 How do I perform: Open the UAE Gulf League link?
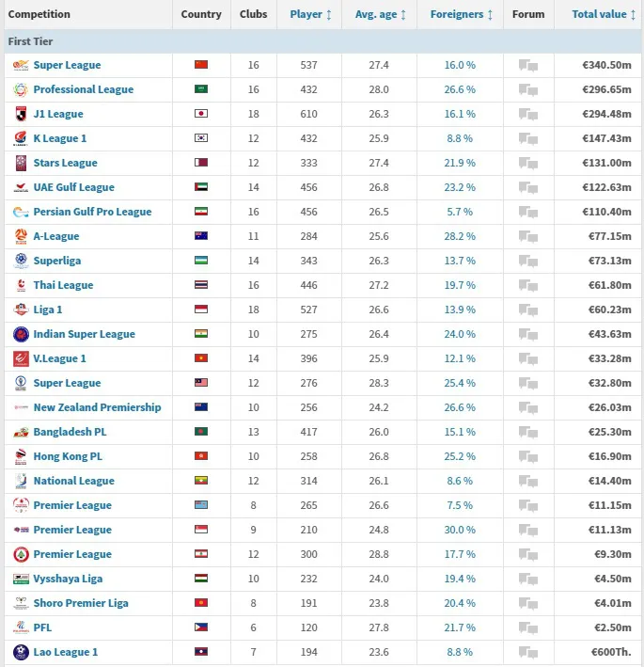coord(74,187)
